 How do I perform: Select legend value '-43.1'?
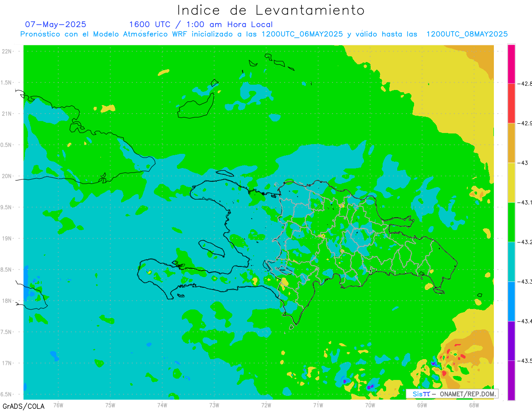point(525,202)
